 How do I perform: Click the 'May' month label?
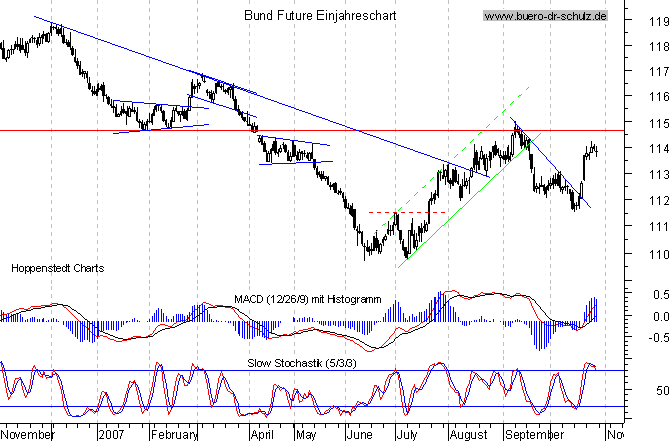306,435
